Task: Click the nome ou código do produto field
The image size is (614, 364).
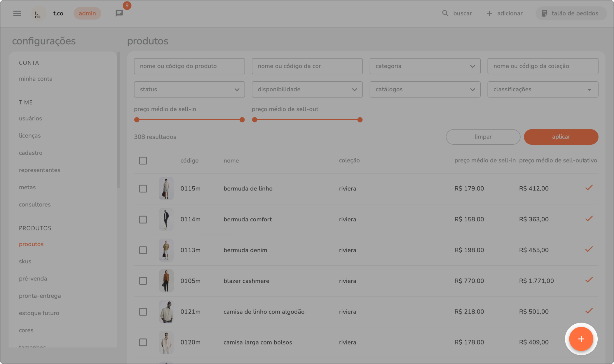Action: 189,66
